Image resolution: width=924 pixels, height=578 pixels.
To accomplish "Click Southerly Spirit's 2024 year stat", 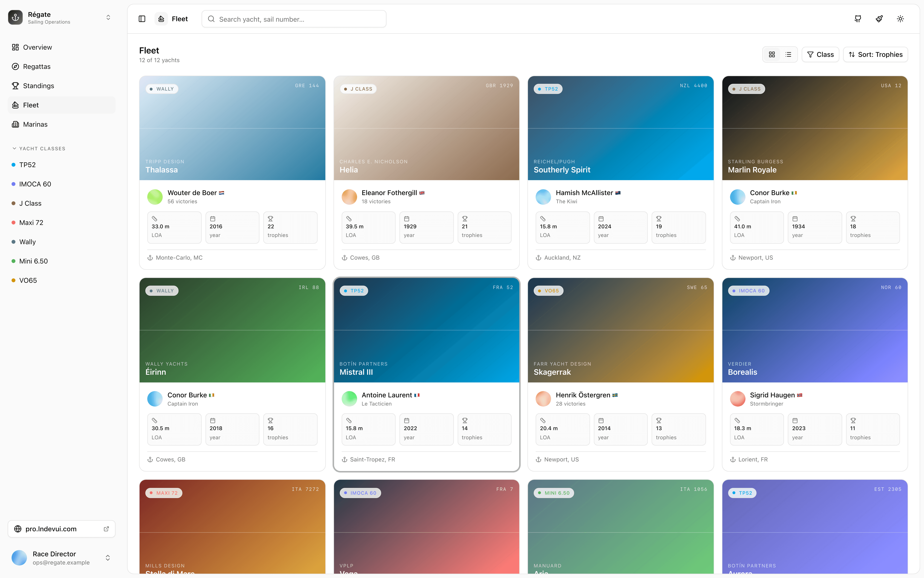I will click(x=620, y=227).
